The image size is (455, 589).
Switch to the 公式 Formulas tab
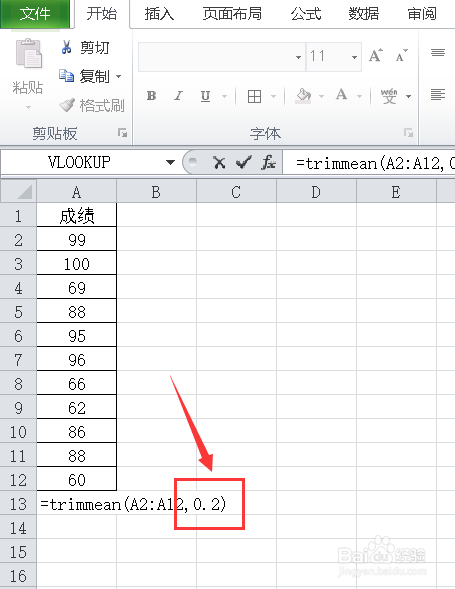[x=306, y=14]
